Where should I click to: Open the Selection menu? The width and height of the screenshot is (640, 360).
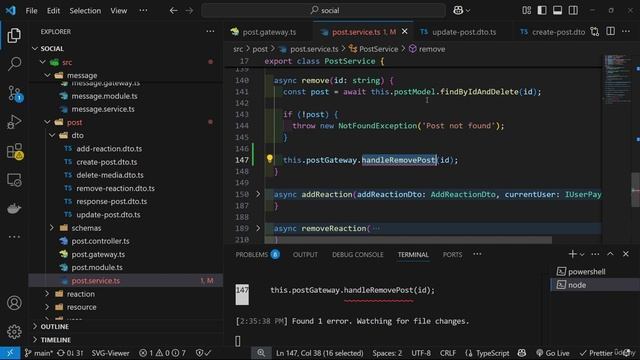pyautogui.click(x=85, y=11)
